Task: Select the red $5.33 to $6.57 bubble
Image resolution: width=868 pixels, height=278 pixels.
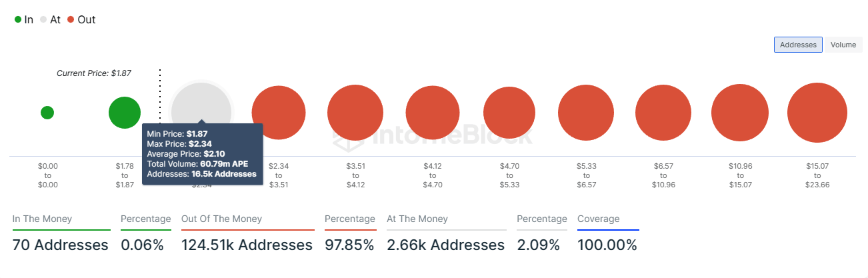Action: point(586,113)
